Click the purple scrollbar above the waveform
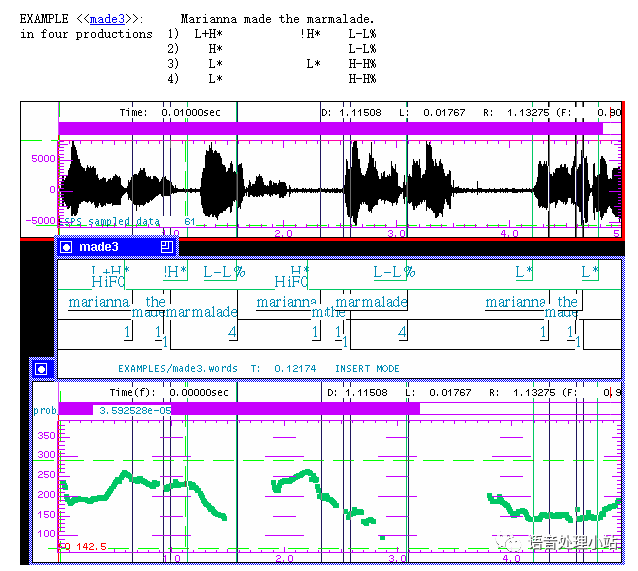638x571 pixels. [330, 129]
